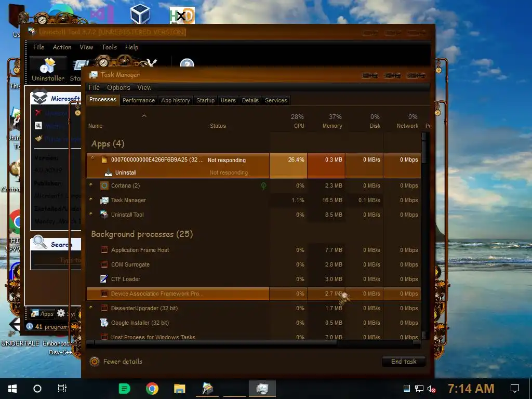The height and width of the screenshot is (399, 532).
Task: Open Task Manager's Options menu
Action: click(x=118, y=87)
